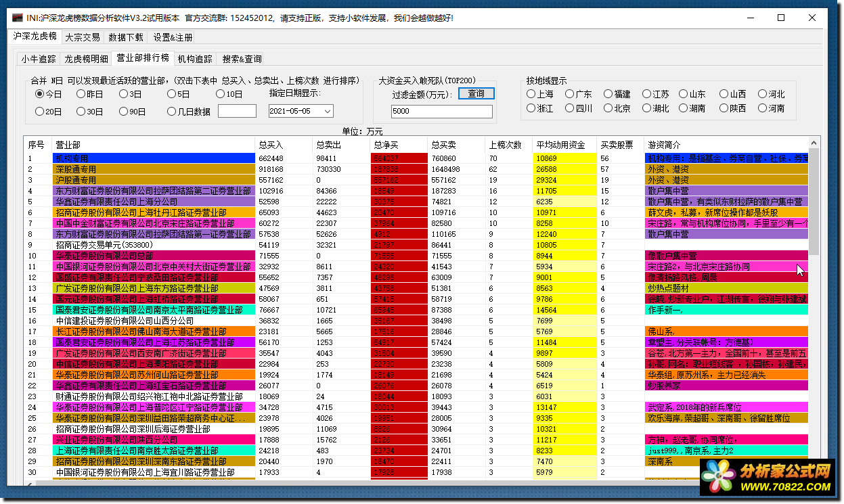Sort by the 总买入 column header
Viewport: 844px width, 504px height.
click(284, 145)
